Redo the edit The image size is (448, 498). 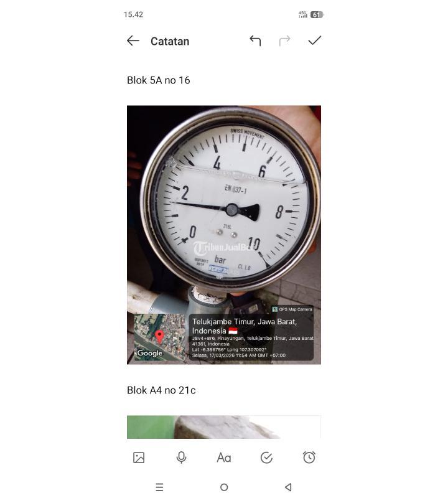(284, 40)
